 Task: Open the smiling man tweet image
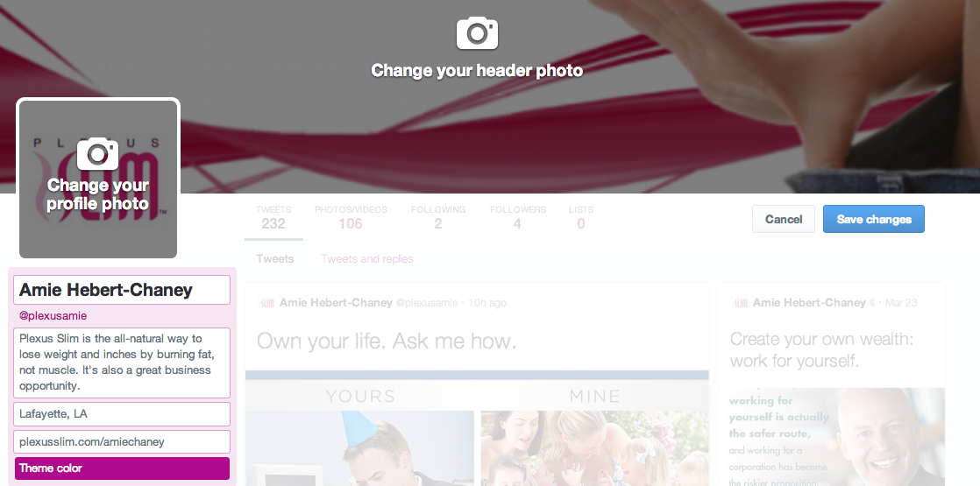click(831, 437)
